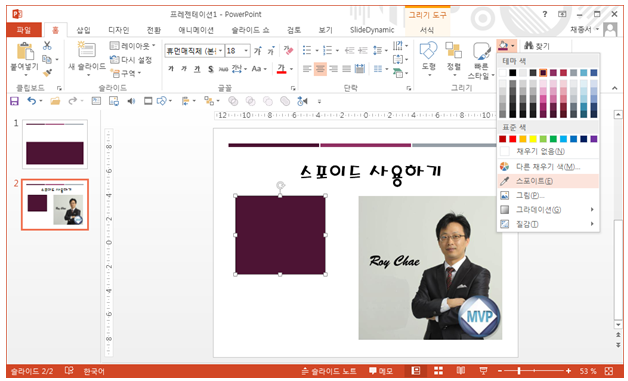Image resolution: width=628 pixels, height=381 pixels.
Task: Click the Find (찾기) binoculars button
Action: pos(537,46)
